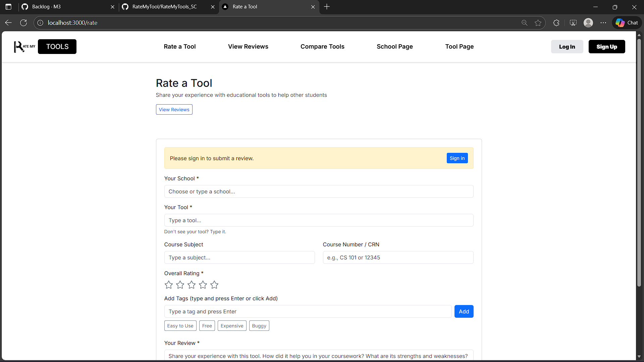Add page to favorites with the star icon
The height and width of the screenshot is (362, 644).
538,23
